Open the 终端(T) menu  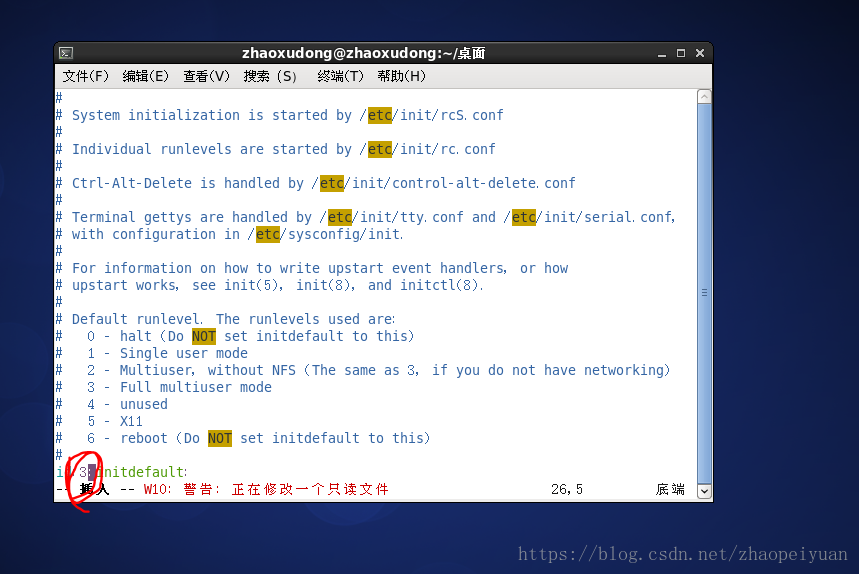[340, 76]
